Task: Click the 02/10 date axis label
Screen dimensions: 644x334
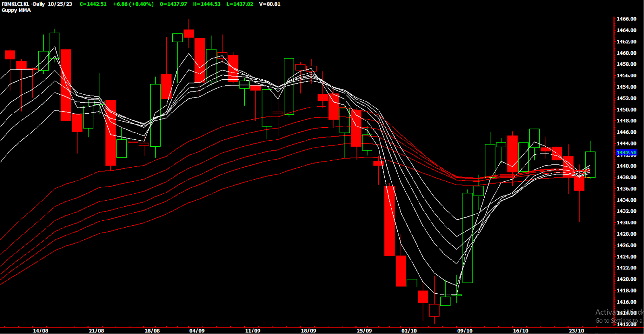Action: [x=409, y=331]
